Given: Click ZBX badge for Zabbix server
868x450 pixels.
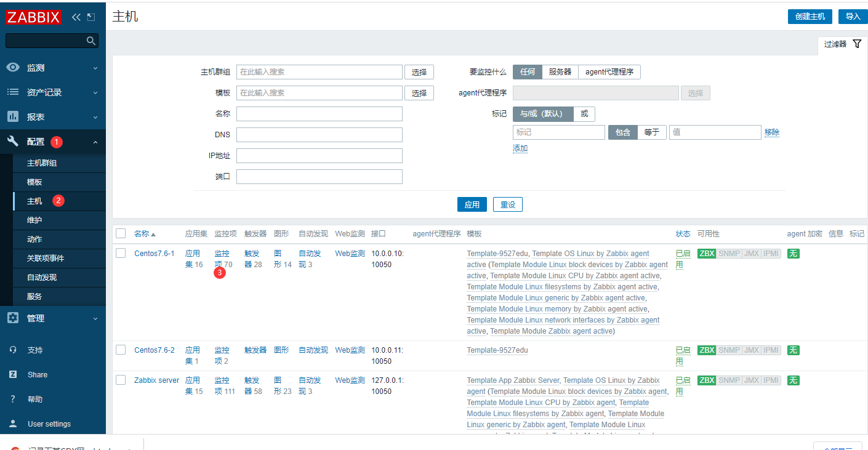Looking at the screenshot, I should pyautogui.click(x=707, y=380).
